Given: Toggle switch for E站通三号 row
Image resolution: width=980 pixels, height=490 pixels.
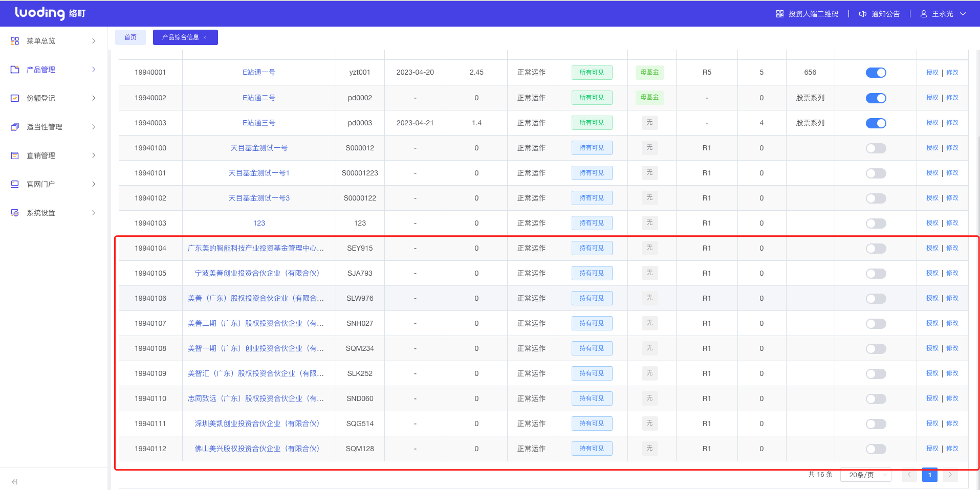Looking at the screenshot, I should pyautogui.click(x=876, y=123).
